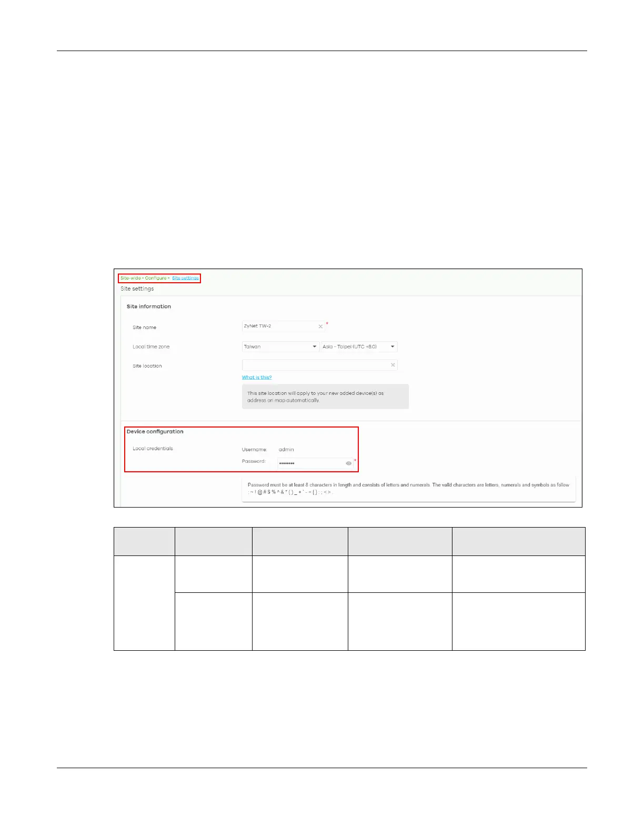The width and height of the screenshot is (644, 834).
Task: Clear the Site name field with X icon
Action: coord(320,326)
